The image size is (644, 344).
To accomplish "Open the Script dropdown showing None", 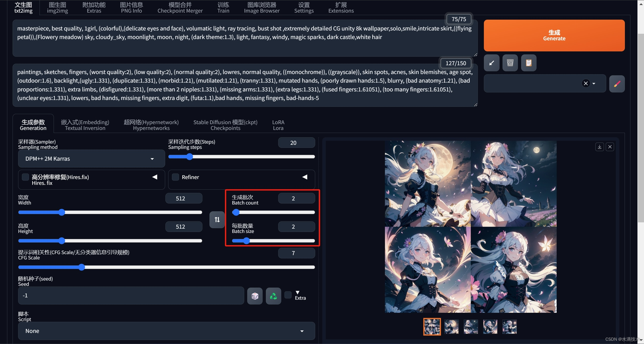I will [x=166, y=331].
